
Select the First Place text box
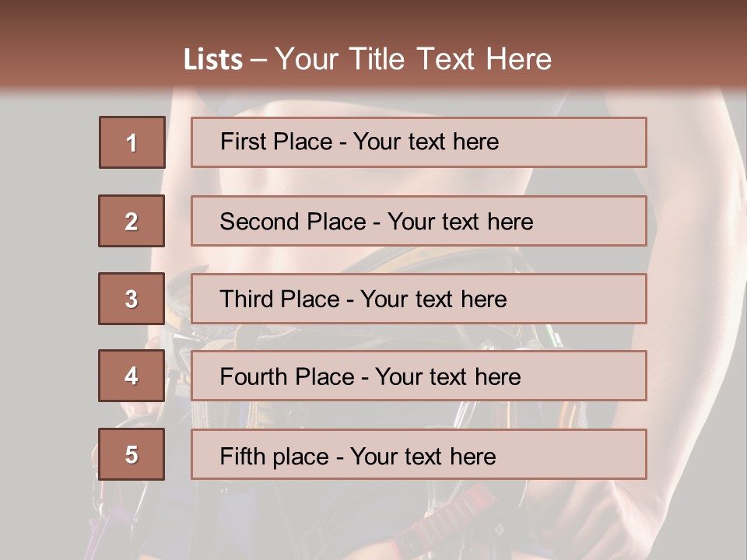click(419, 142)
